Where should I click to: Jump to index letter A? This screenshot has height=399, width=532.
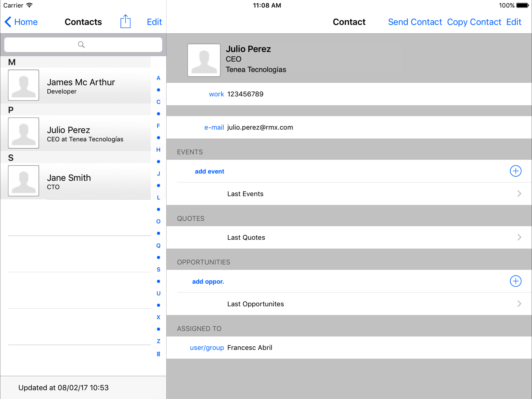click(159, 78)
